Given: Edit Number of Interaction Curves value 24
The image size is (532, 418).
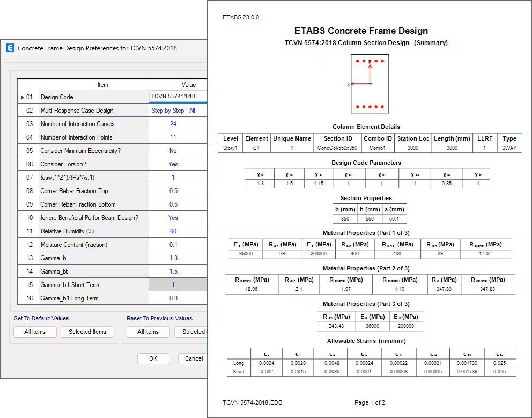Looking at the screenshot, I should point(173,124).
